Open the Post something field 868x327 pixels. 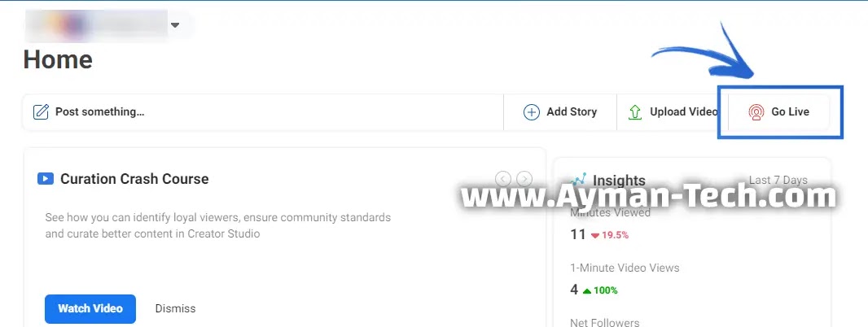coord(263,112)
